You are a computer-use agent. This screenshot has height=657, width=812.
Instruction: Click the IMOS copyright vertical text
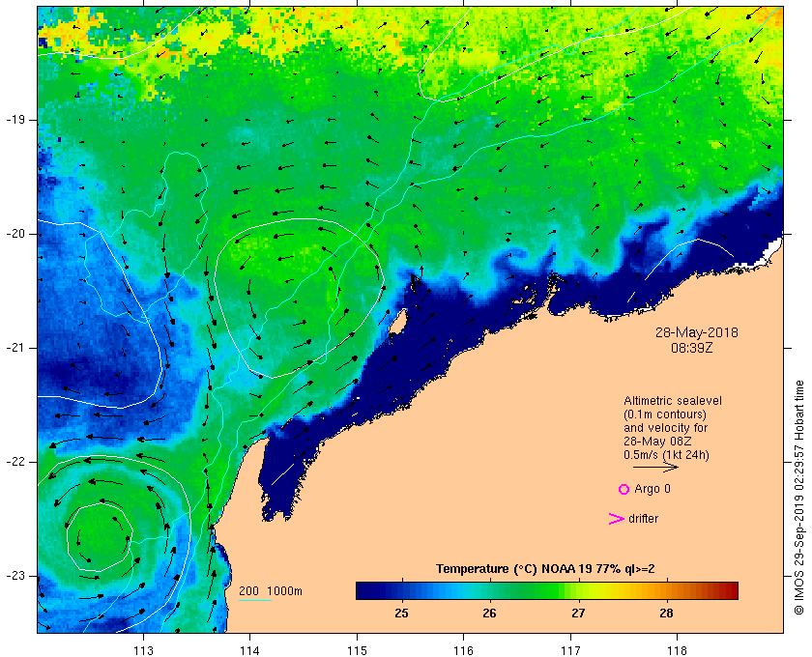(799, 498)
